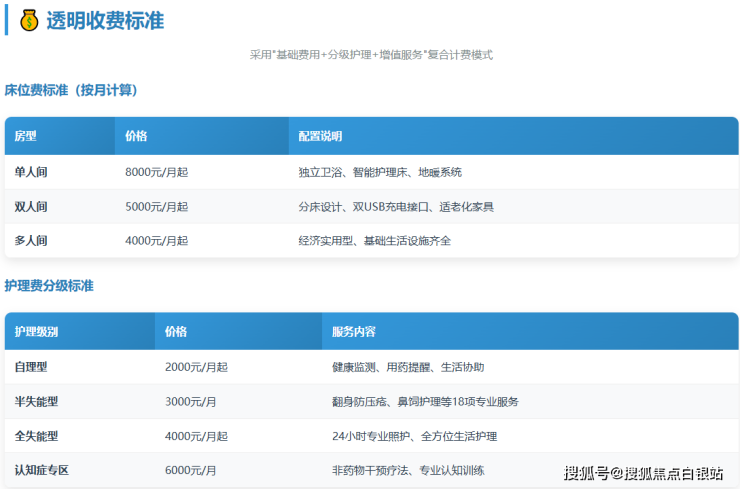This screenshot has height=489, width=740.
Task: Select the 床位费标准 section heading
Action: click(71, 90)
